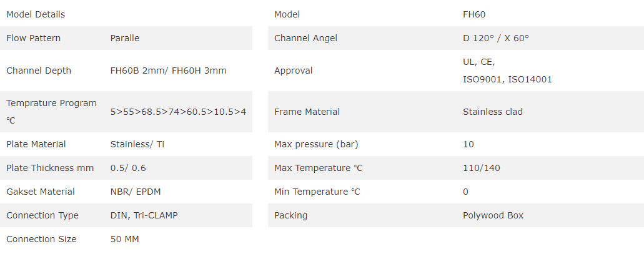The width and height of the screenshot is (644, 254).
Task: Select the Stainless clad frame material
Action: coord(493,112)
